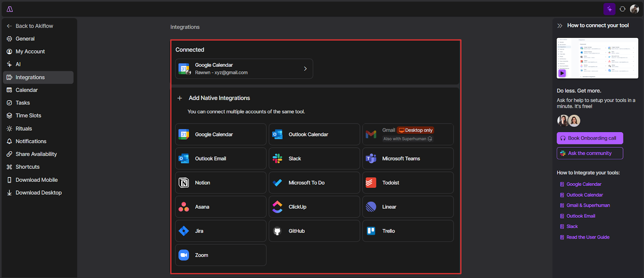Open the Gmail & Superhuman guide link
Viewport: 644px width, 278px height.
[588, 205]
